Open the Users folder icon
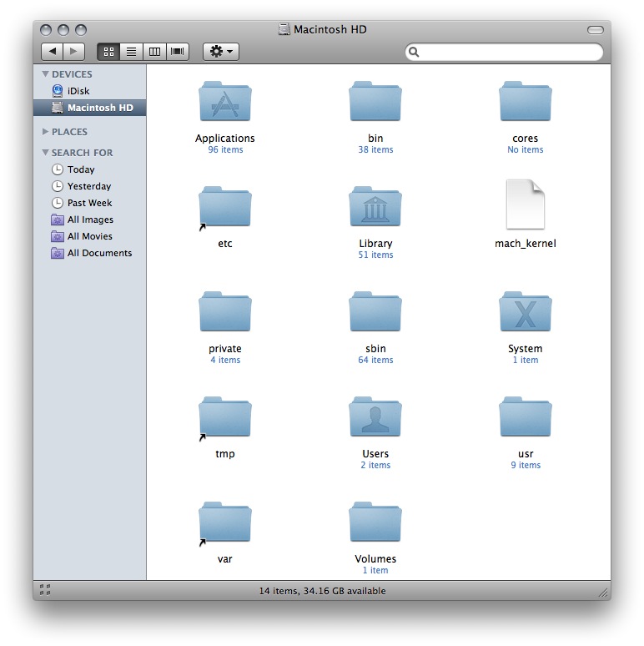 (x=375, y=416)
